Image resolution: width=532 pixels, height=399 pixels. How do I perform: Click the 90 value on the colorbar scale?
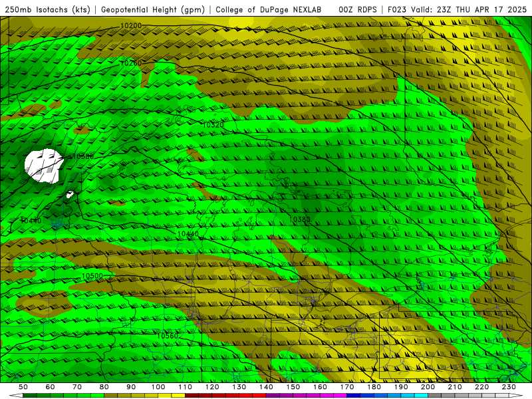pyautogui.click(x=131, y=387)
